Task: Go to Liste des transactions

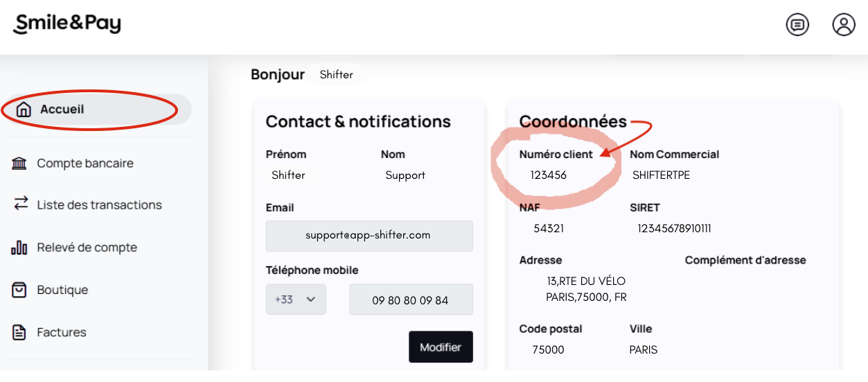Action: tap(99, 205)
